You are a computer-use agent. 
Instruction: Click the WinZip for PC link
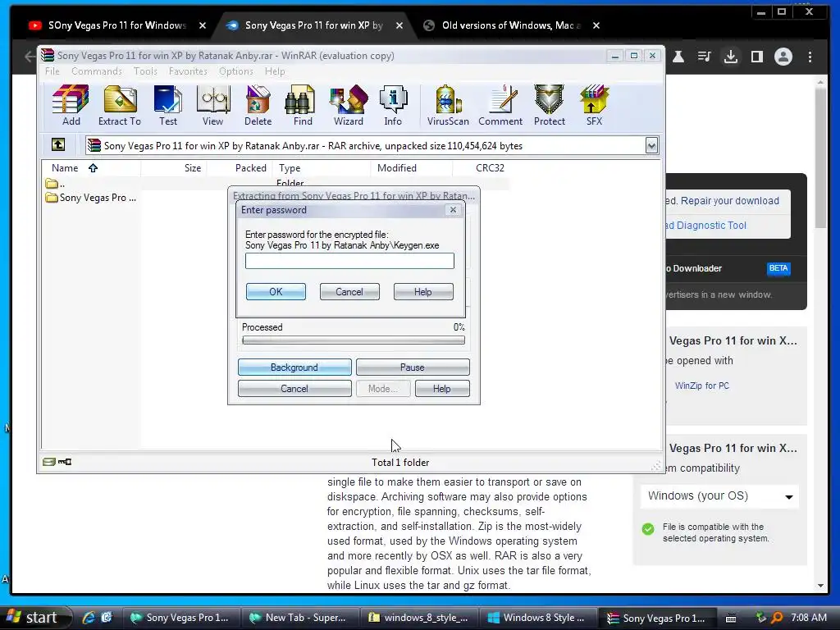pyautogui.click(x=702, y=386)
